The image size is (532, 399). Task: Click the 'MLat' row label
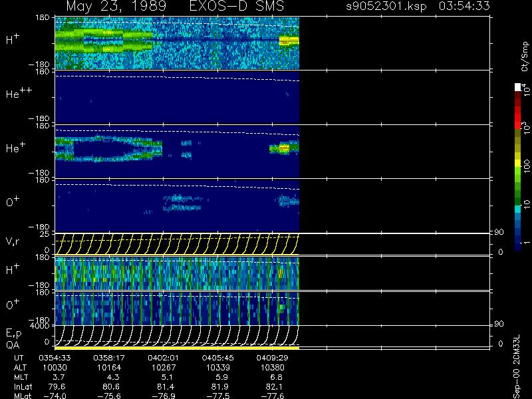pos(23,396)
